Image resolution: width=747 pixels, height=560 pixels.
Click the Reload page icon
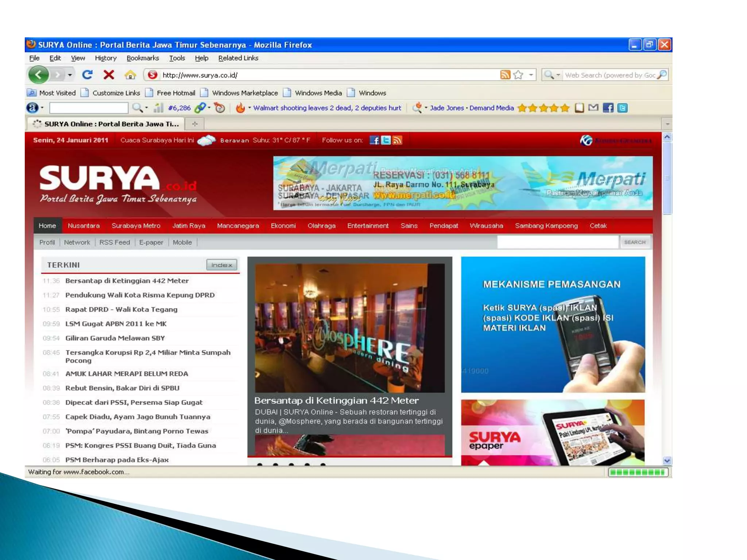[x=87, y=75]
